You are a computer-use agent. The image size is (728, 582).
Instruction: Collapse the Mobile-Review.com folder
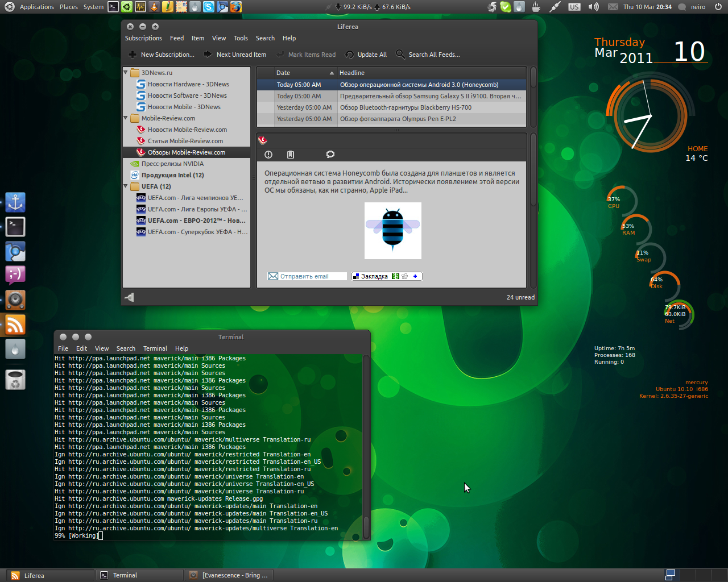tap(125, 118)
